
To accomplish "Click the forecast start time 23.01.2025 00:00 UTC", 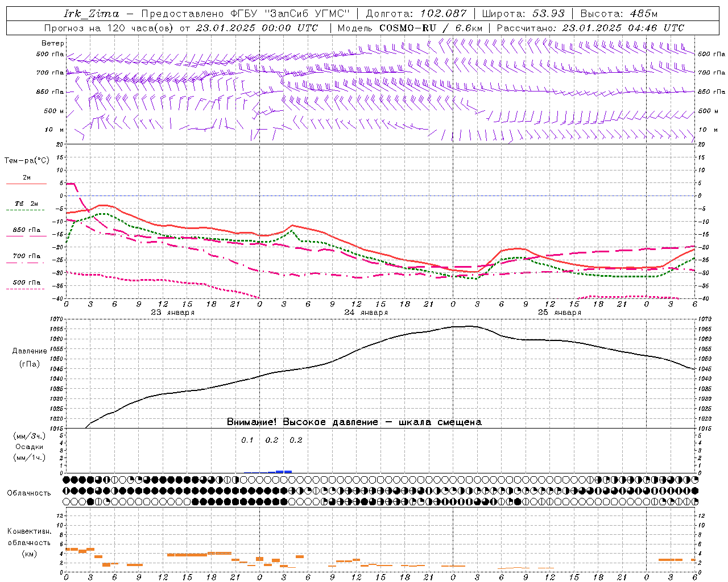I will (x=257, y=28).
